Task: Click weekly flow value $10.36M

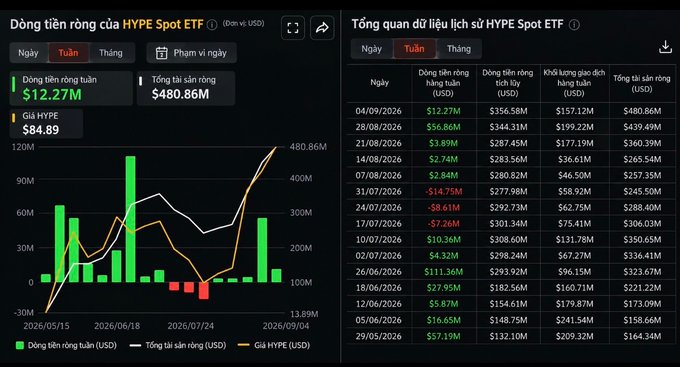Action: tap(443, 239)
